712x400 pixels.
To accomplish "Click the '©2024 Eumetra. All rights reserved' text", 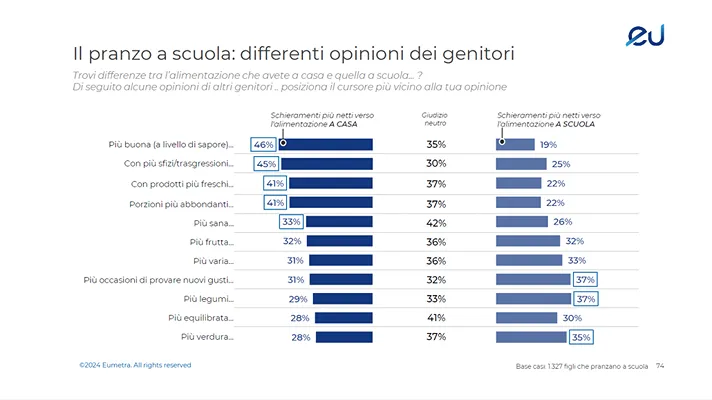I will click(135, 365).
